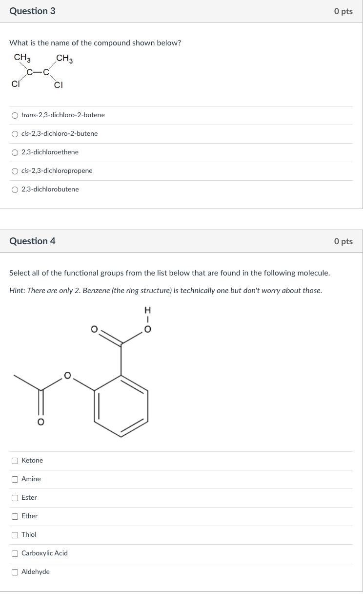The height and width of the screenshot is (594, 364).
Task: Pick the 2,3-dichlorobutene option
Action: tap(15, 189)
